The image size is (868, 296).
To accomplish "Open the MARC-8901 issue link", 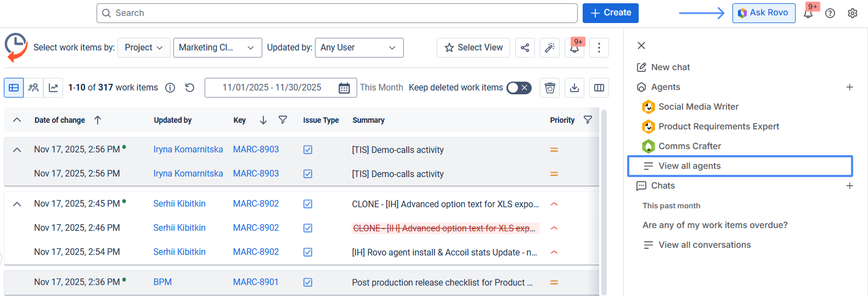I will (256, 282).
